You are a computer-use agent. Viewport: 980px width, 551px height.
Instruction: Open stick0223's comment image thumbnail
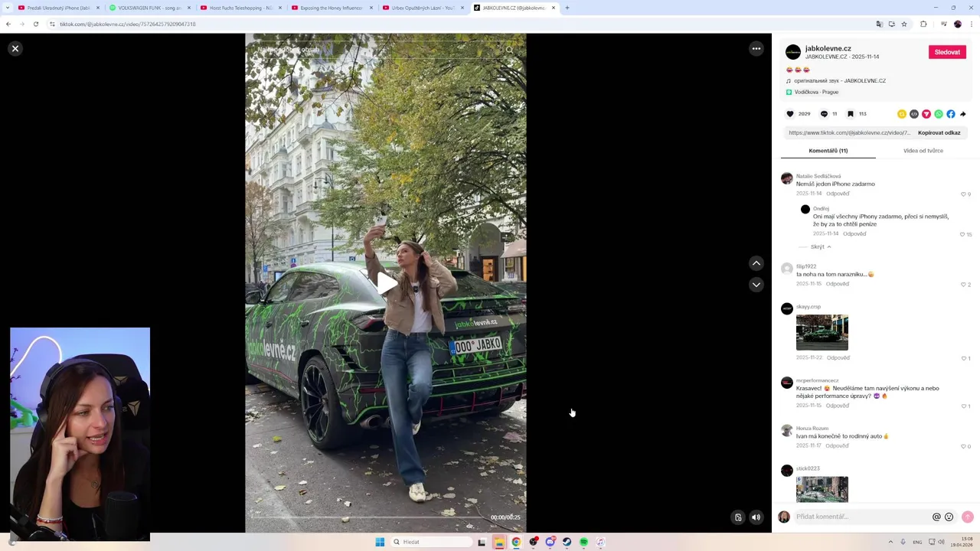pos(822,490)
